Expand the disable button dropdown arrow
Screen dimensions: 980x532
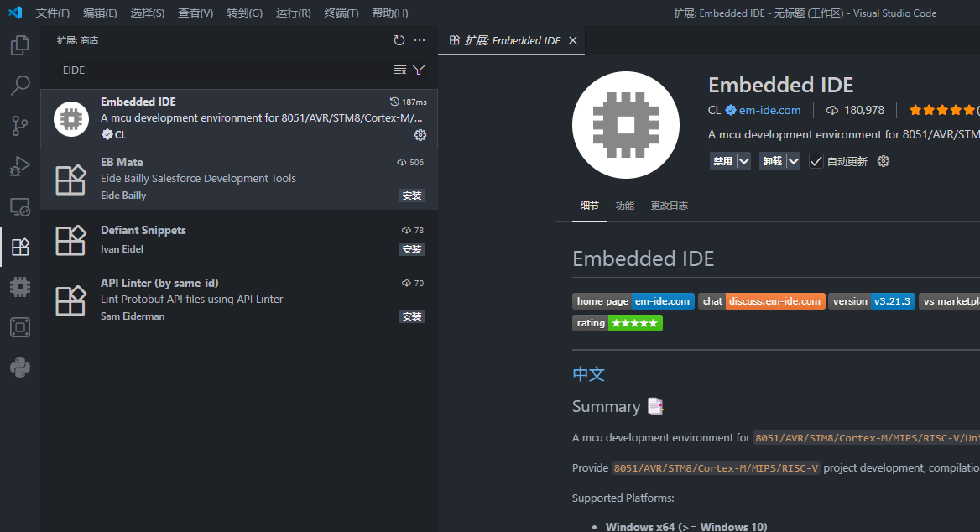click(743, 161)
